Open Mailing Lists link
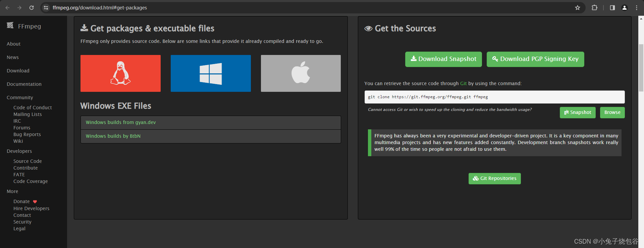The height and width of the screenshot is (248, 644). pyautogui.click(x=28, y=114)
